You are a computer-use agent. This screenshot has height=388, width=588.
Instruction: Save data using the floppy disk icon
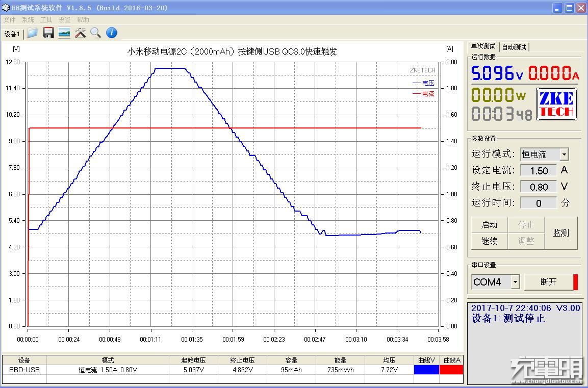coord(48,33)
